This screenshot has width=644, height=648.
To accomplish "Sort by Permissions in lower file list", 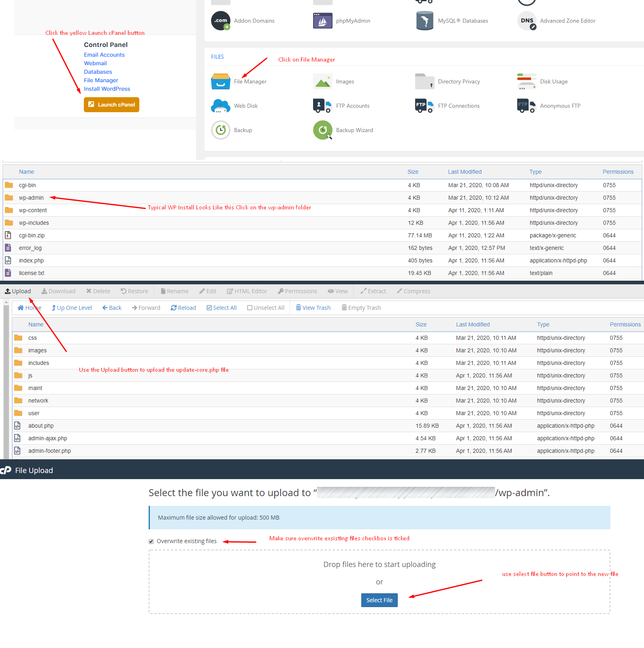I will (x=625, y=324).
